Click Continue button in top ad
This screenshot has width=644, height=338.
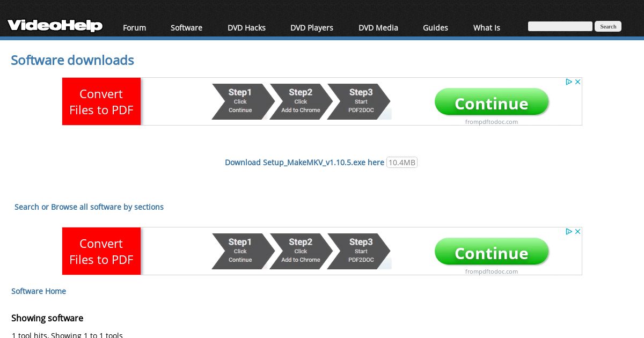(492, 102)
